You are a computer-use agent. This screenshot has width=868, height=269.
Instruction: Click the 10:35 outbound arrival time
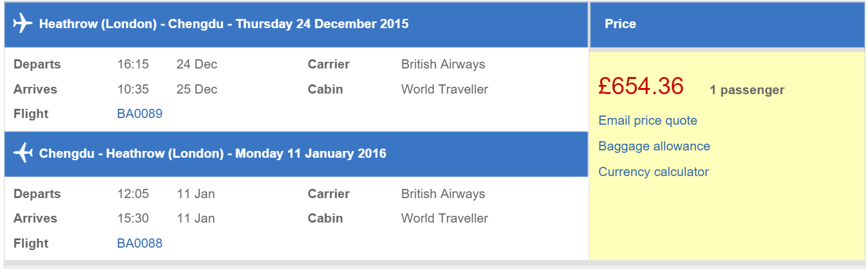[x=133, y=89]
